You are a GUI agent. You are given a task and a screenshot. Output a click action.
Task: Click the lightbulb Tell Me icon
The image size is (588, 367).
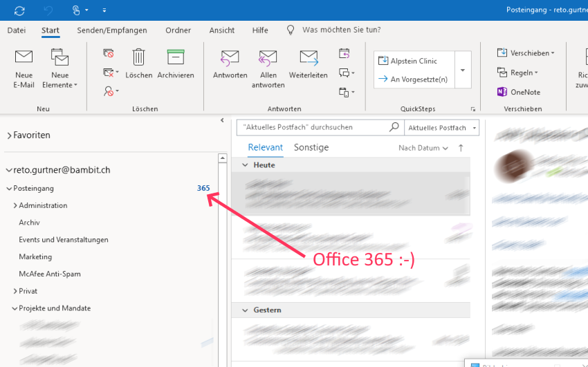tap(291, 30)
